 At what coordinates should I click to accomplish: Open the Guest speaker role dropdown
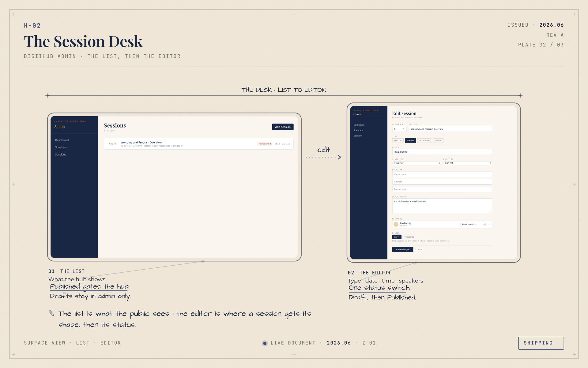(473, 224)
